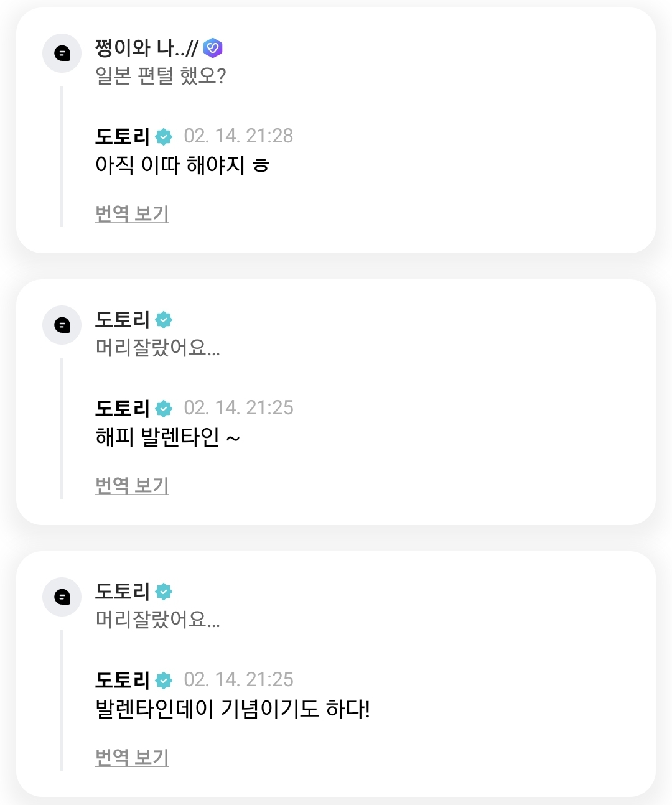This screenshot has width=672, height=805.
Task: Select the reply 발렌타인데이 기념이기도 하다!
Action: tap(233, 709)
